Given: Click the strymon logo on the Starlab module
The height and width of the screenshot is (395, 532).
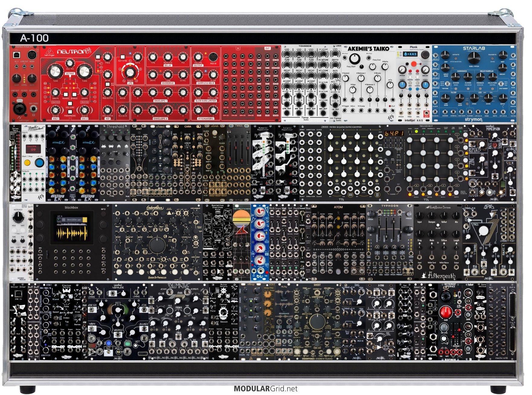Looking at the screenshot, I should tap(473, 119).
